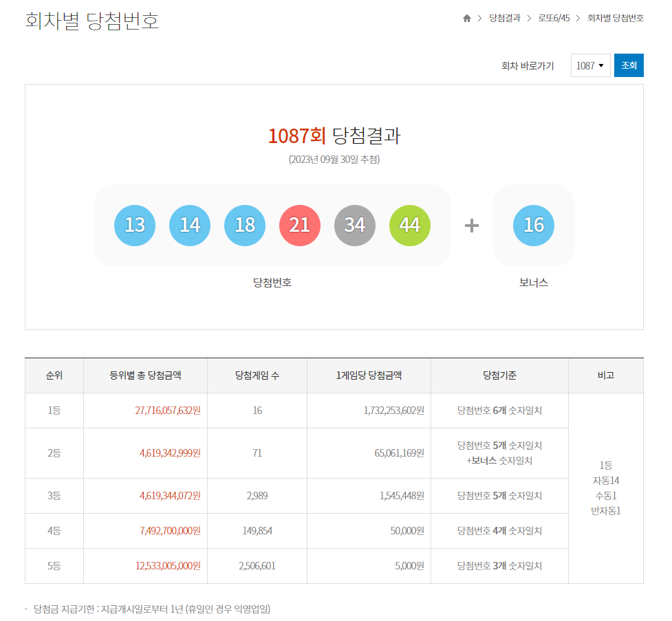Click 당첨번호 3개 숫자일치 criteria cell
The height and width of the screenshot is (621, 672).
pos(499,566)
